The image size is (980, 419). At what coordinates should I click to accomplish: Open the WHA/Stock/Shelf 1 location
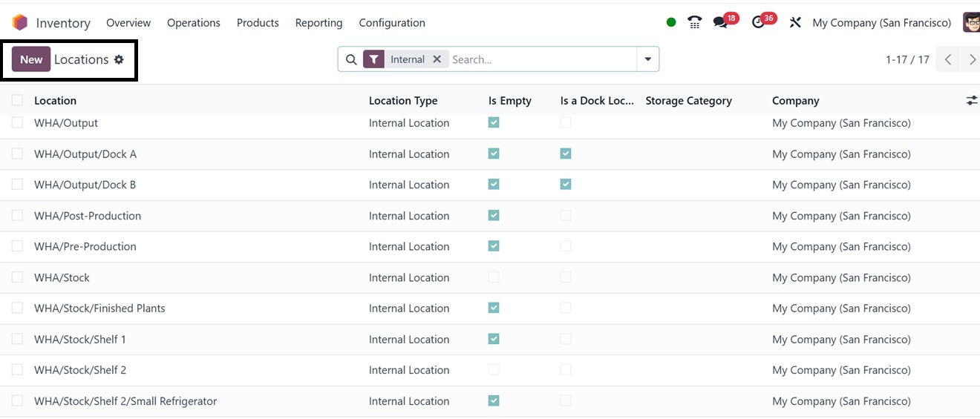(80, 339)
